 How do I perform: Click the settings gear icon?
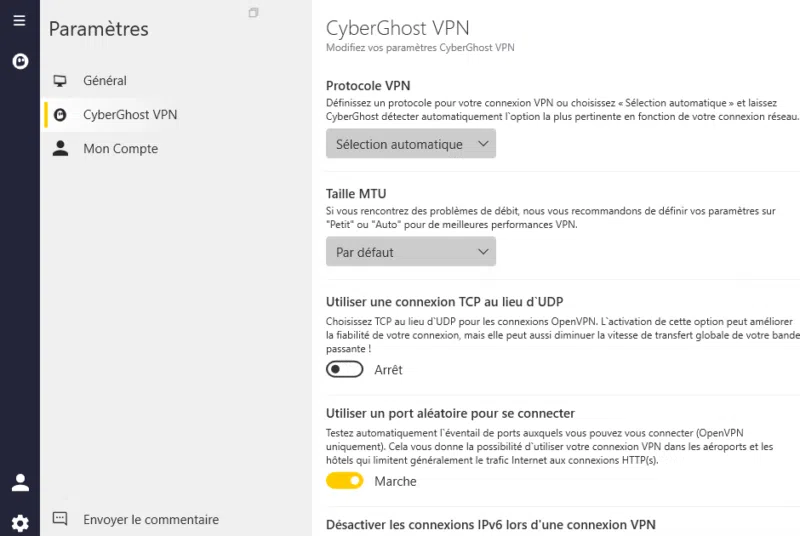coord(19,522)
